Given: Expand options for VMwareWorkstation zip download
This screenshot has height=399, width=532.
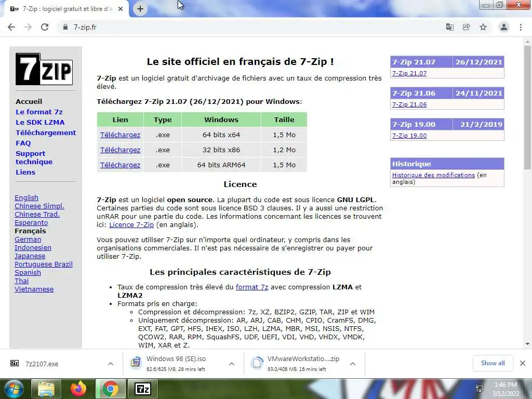Looking at the screenshot, I should coord(353,364).
